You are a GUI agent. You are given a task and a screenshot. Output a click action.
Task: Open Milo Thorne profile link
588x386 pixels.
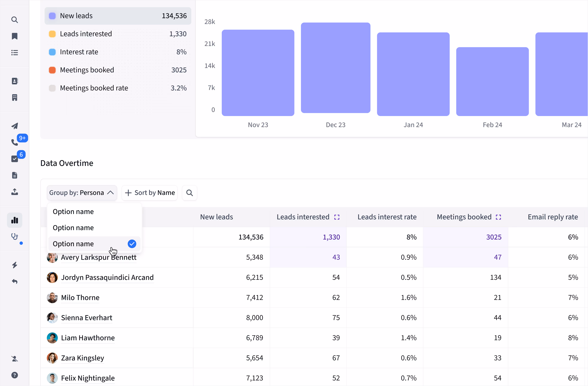coord(80,298)
